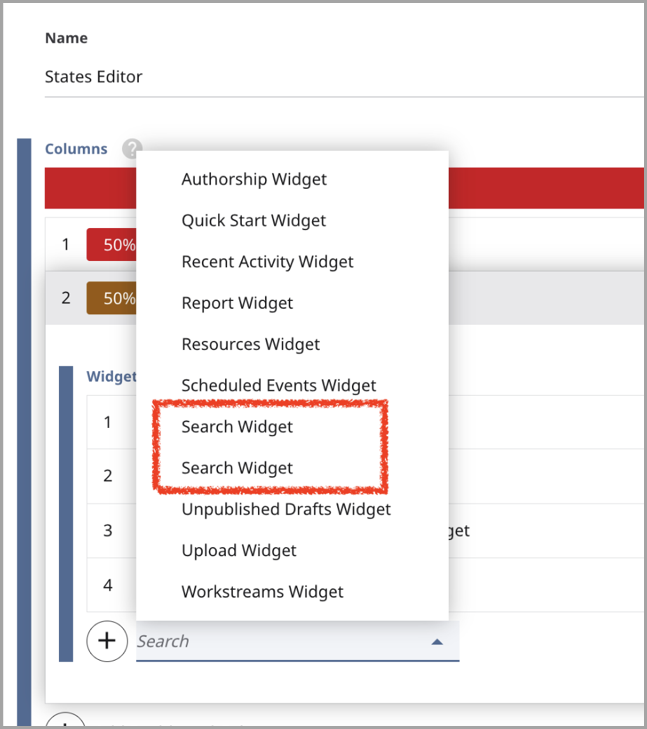Screen dimensions: 647x729
Task: Click the plus icon beside the Search field
Action: pos(107,641)
